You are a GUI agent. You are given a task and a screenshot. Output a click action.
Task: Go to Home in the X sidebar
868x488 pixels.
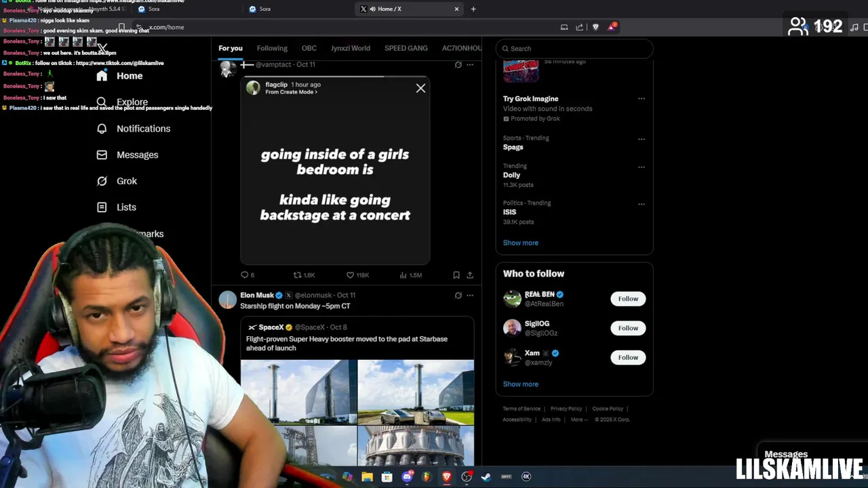pos(119,76)
